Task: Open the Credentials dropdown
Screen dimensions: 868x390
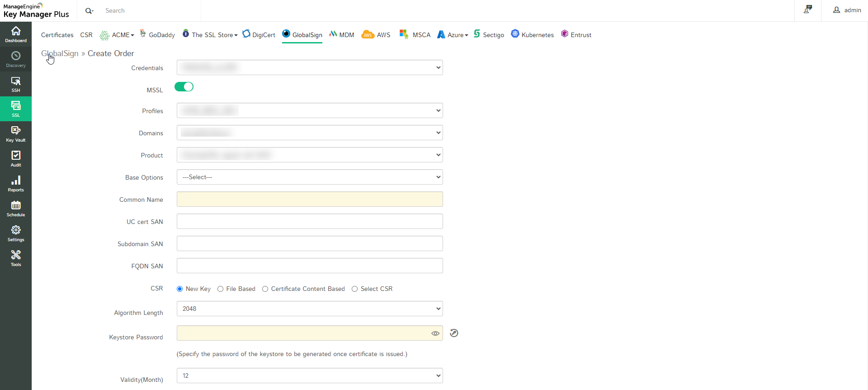Action: click(310, 67)
